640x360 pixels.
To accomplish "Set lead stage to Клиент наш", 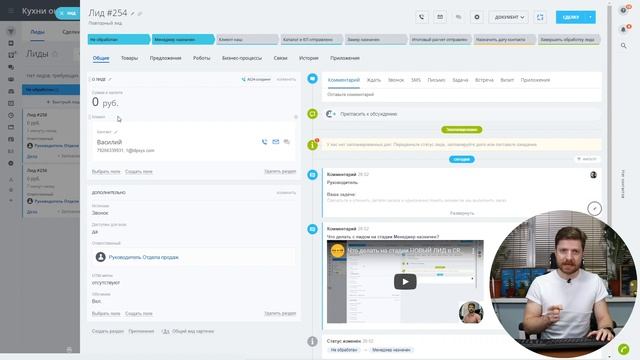I will (x=247, y=39).
